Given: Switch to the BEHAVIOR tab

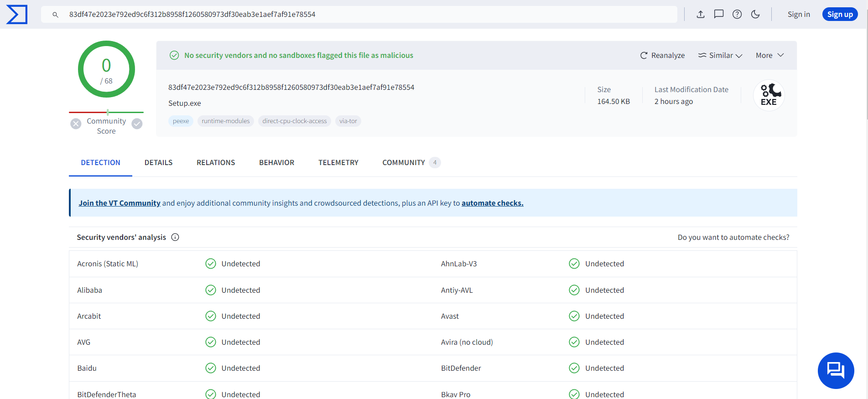Looking at the screenshot, I should 276,163.
